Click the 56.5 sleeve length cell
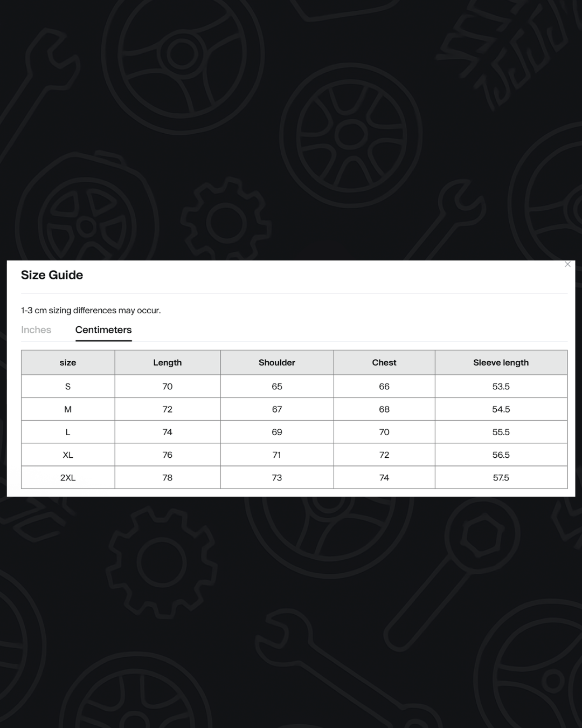Image resolution: width=582 pixels, height=728 pixels. (x=501, y=455)
